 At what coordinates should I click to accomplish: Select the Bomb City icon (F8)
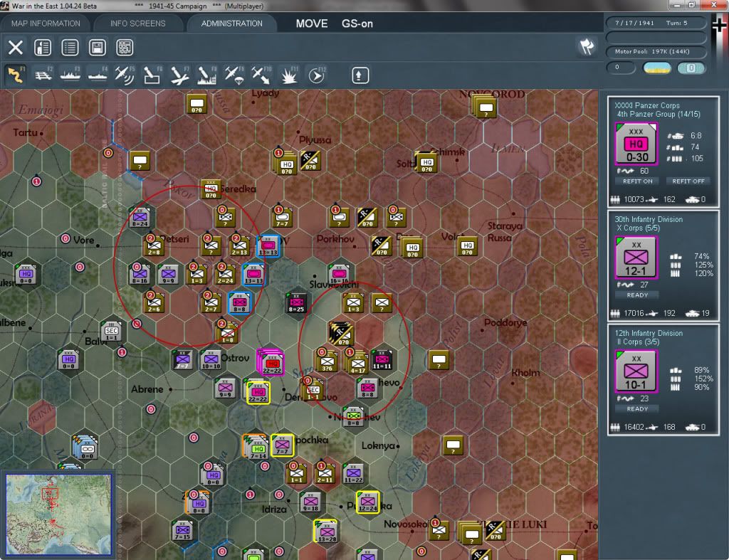[207, 75]
